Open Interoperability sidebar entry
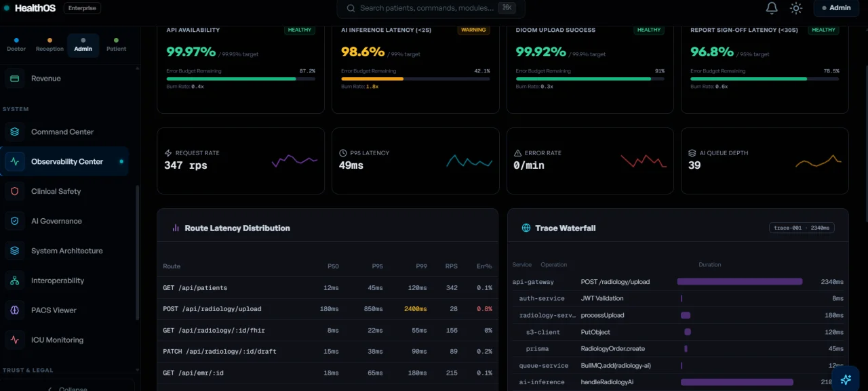This screenshot has width=868, height=391. click(x=64, y=281)
